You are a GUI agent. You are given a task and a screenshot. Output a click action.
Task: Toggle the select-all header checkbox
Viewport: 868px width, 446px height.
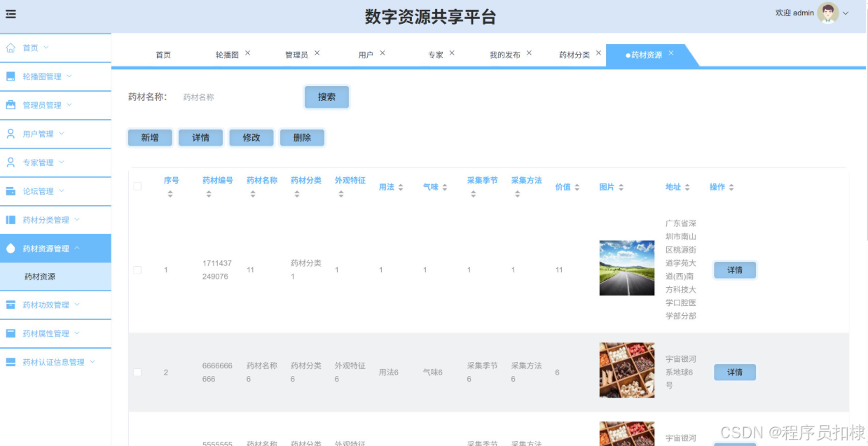[137, 186]
